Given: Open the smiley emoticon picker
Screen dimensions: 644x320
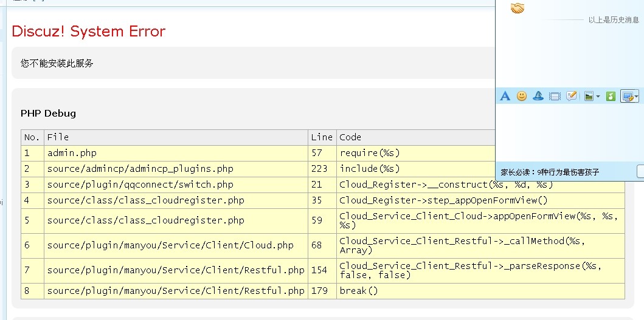Looking at the screenshot, I should [522, 96].
